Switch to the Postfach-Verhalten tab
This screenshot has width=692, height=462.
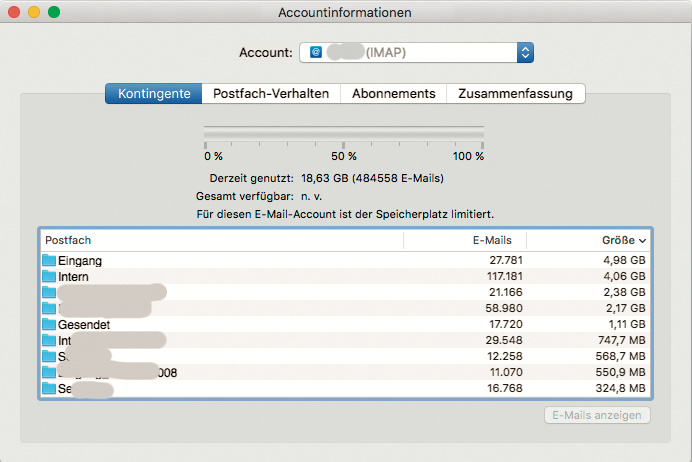click(x=270, y=93)
